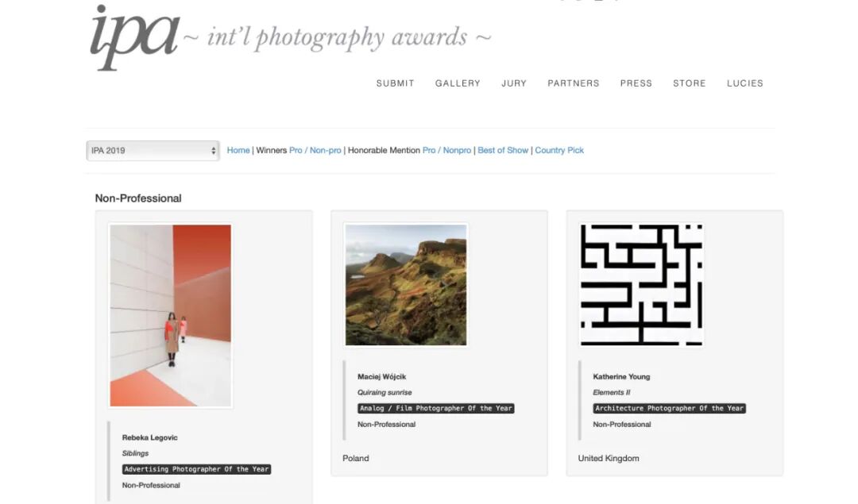Viewport: 858px width, 504px height.
Task: Open the PRESS page
Action: coord(636,83)
